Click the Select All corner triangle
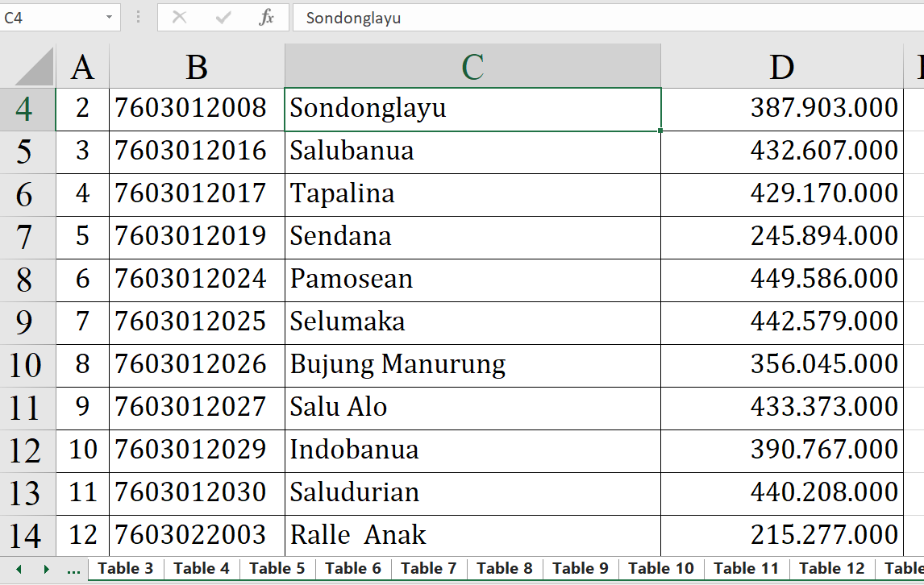The width and height of the screenshot is (924, 585). point(35,67)
